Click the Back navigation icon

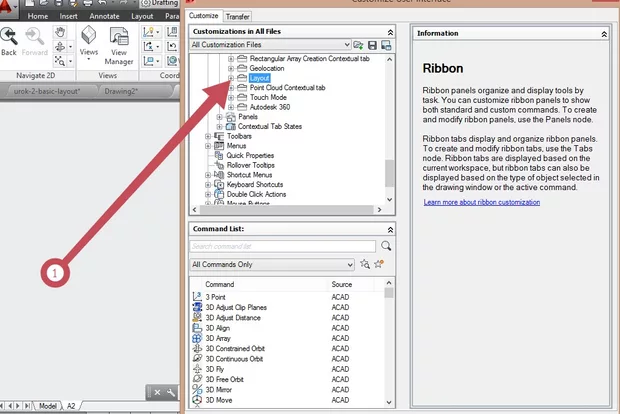[8, 37]
